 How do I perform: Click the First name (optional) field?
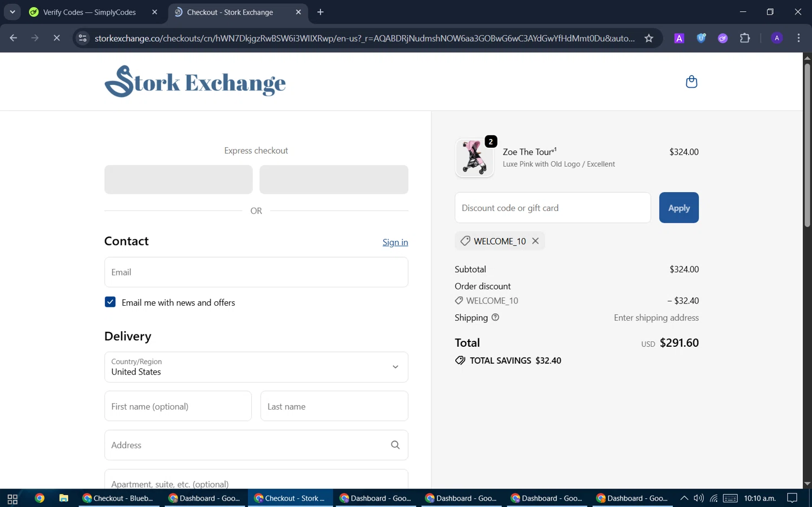click(x=178, y=406)
